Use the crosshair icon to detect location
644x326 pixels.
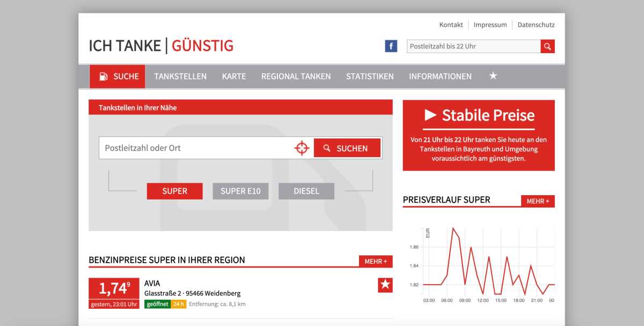[302, 147]
